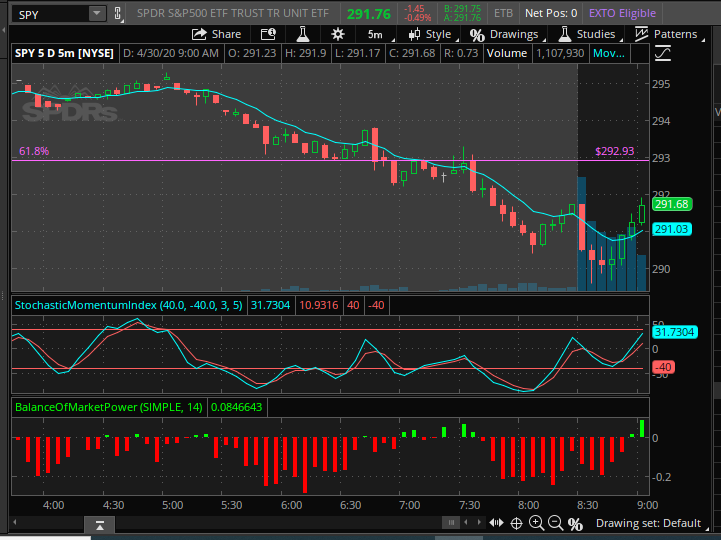Click the zoom out magnifier icon
This screenshot has height=540, width=721.
click(555, 523)
